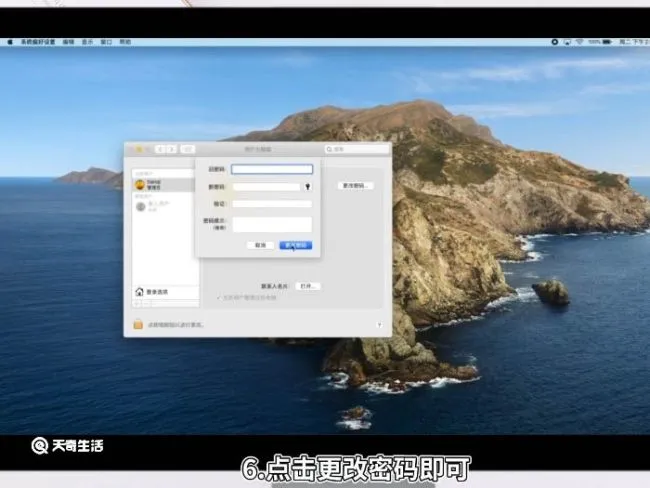Open the 编辑 menu in the menu bar
This screenshot has height=488, width=650.
coord(68,42)
